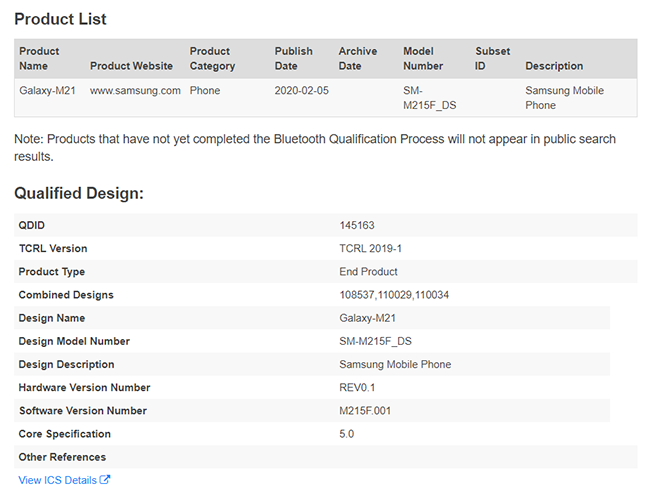Click the Hardware Version Number REV0.1 value
This screenshot has height=500, width=646.
click(357, 388)
